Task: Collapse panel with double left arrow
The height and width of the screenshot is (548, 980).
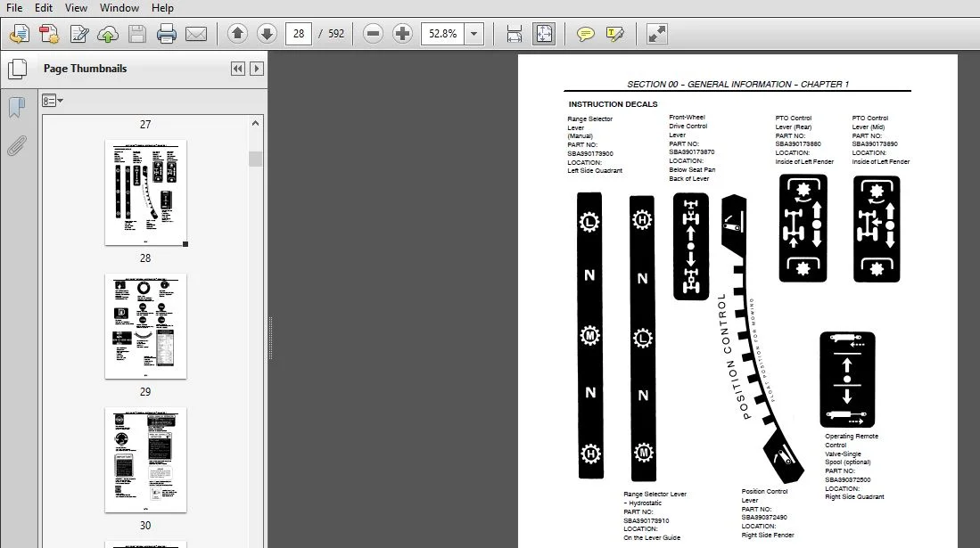Action: (x=237, y=69)
